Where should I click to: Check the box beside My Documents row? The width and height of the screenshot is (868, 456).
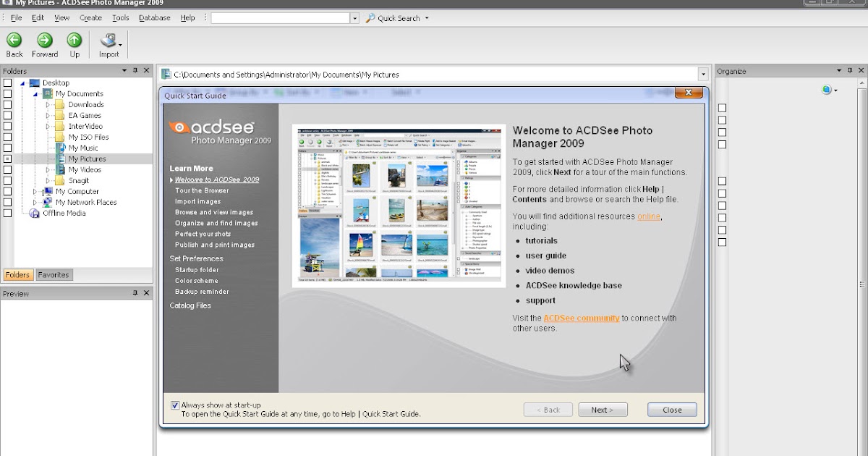click(x=7, y=93)
